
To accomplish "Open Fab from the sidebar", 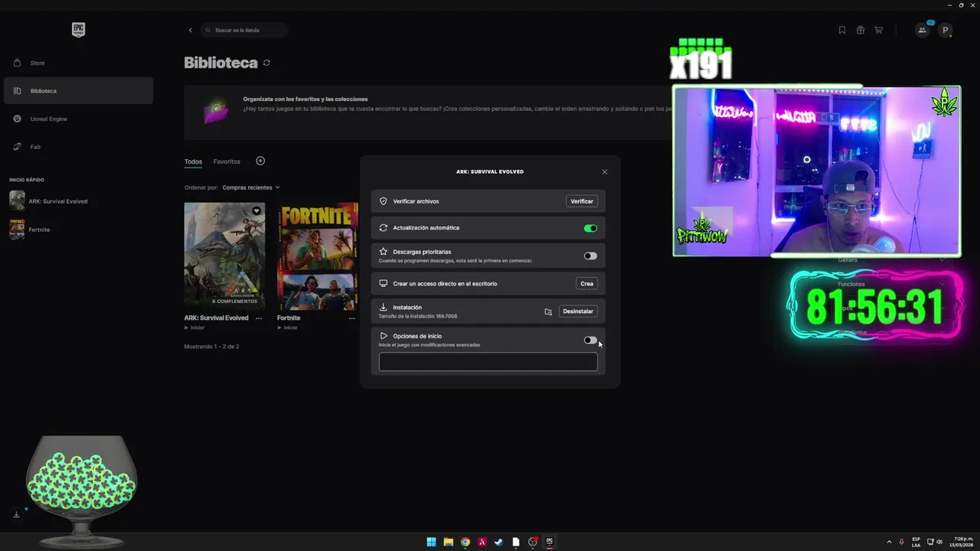I will point(78,146).
